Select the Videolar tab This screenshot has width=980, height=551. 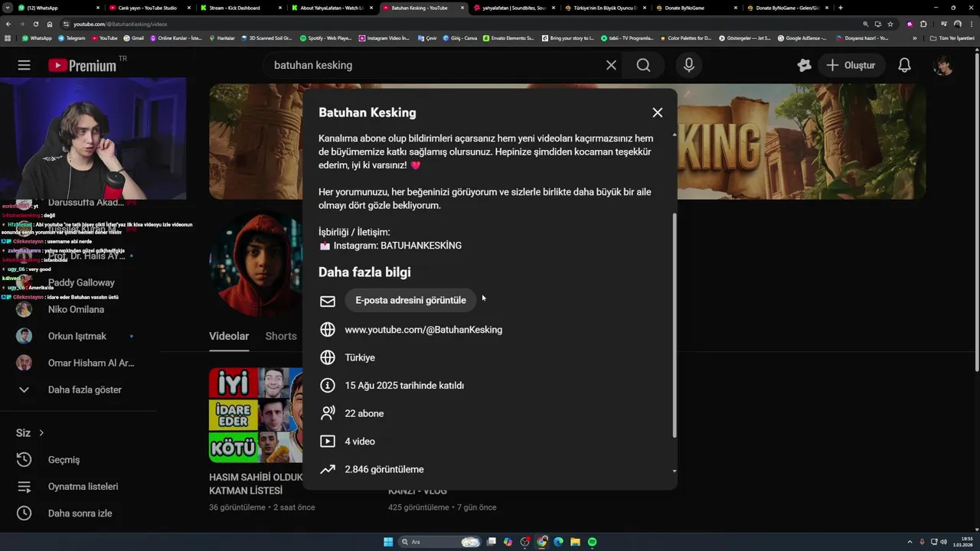click(x=229, y=336)
